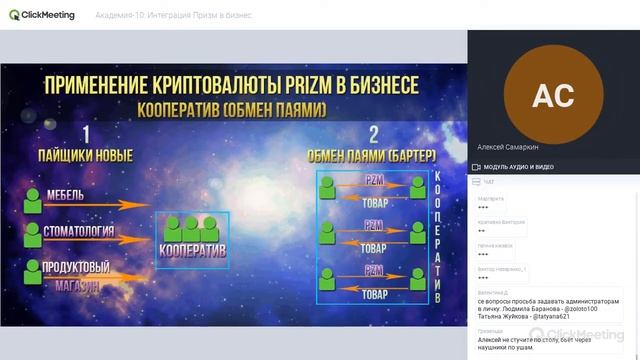Select the ЧАТ panel header label

point(489,182)
